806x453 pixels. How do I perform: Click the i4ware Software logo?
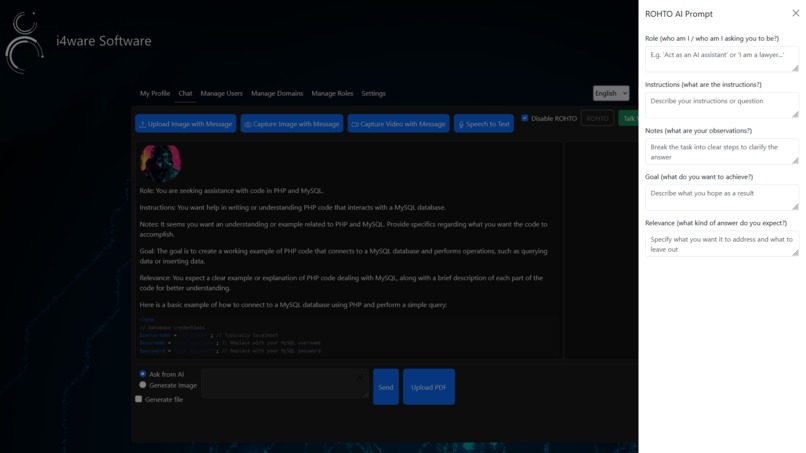point(24,43)
